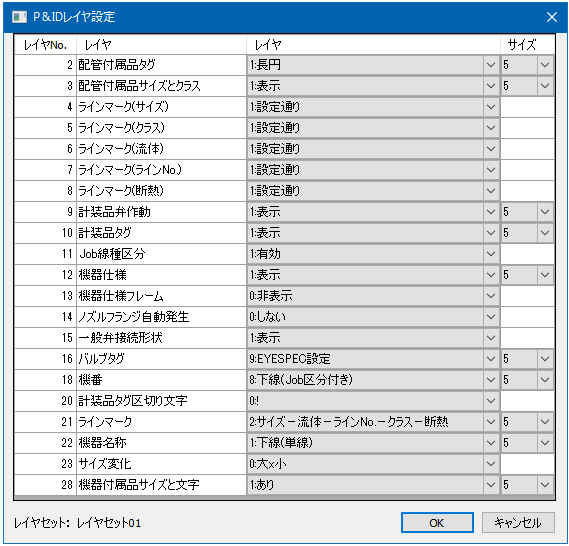This screenshot has width=569, height=546.
Task: Select the 一般弁接続形状 row label
Action: pyautogui.click(x=120, y=338)
